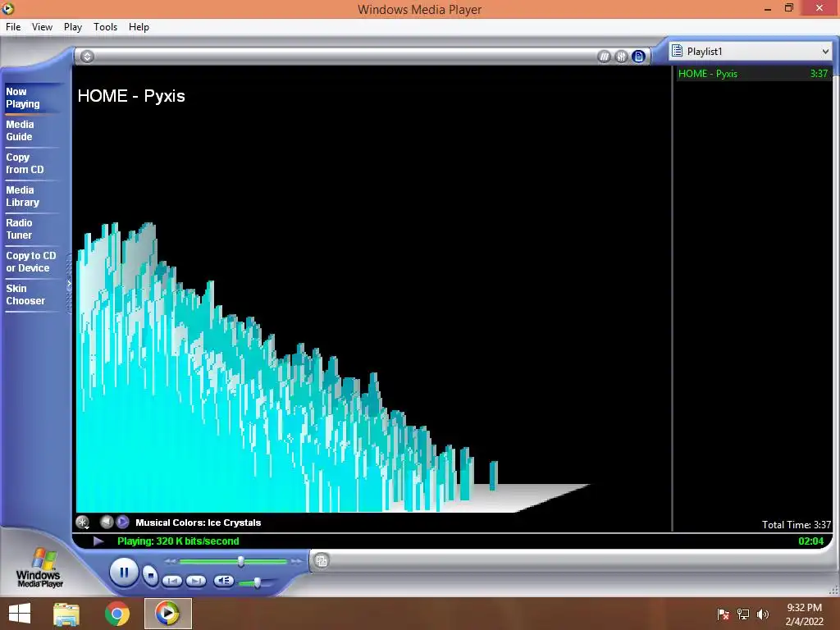Open the Action Center flag icon
The width and height of the screenshot is (840, 630).
pyautogui.click(x=724, y=614)
